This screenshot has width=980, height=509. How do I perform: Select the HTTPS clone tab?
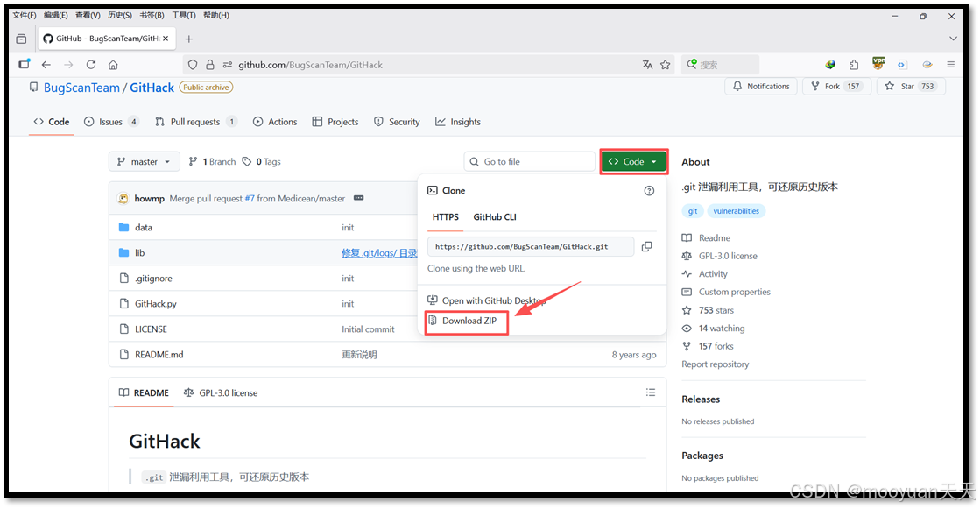point(446,217)
